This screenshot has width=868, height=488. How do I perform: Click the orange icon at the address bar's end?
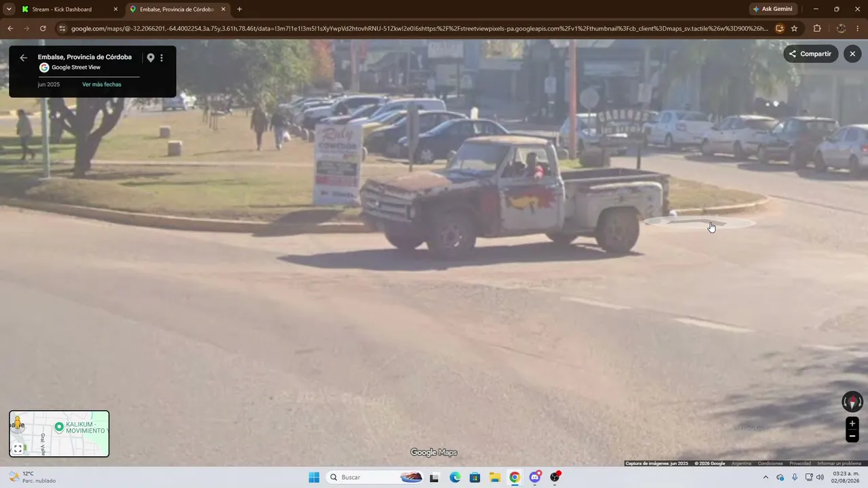click(x=780, y=28)
